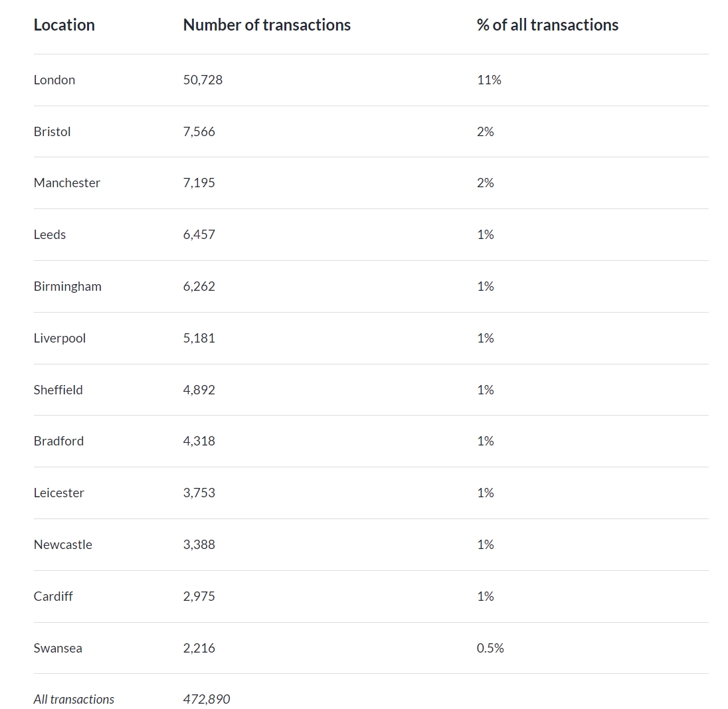
Task: Click the Bristol location cell
Action: pos(52,132)
